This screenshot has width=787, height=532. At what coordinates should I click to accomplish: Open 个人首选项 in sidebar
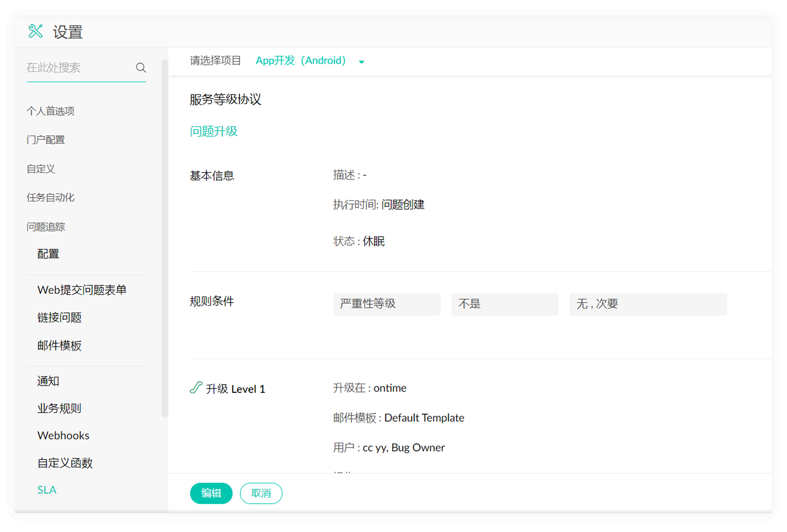coord(51,111)
